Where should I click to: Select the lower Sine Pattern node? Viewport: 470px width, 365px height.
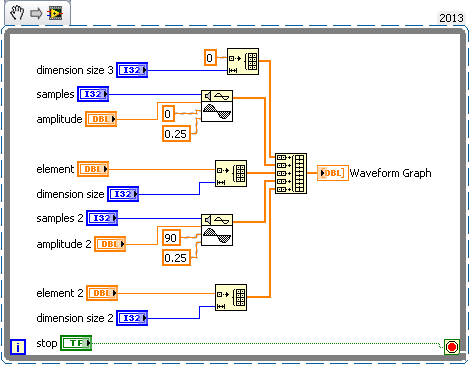coord(217,230)
